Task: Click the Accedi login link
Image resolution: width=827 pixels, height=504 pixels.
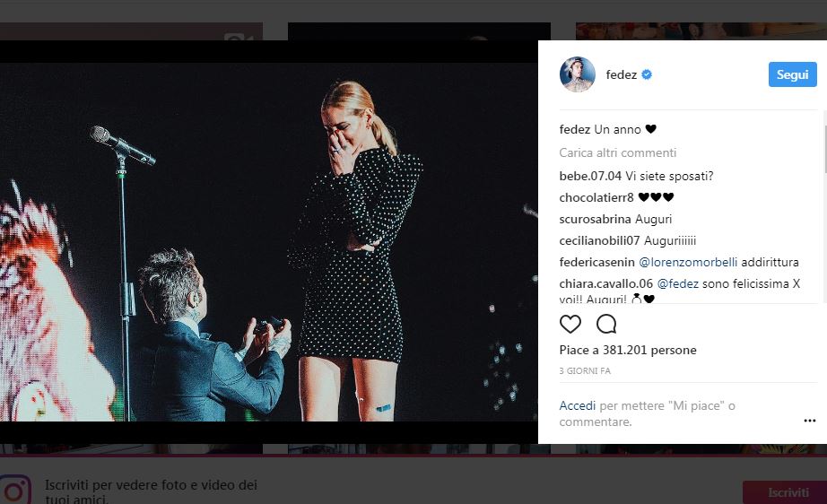Action: (577, 405)
